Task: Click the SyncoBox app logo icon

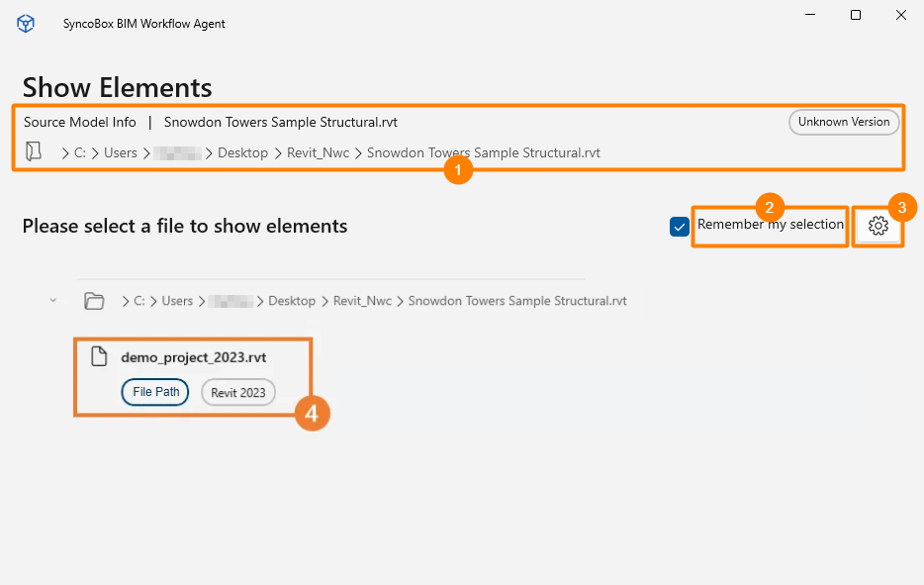Action: point(26,24)
